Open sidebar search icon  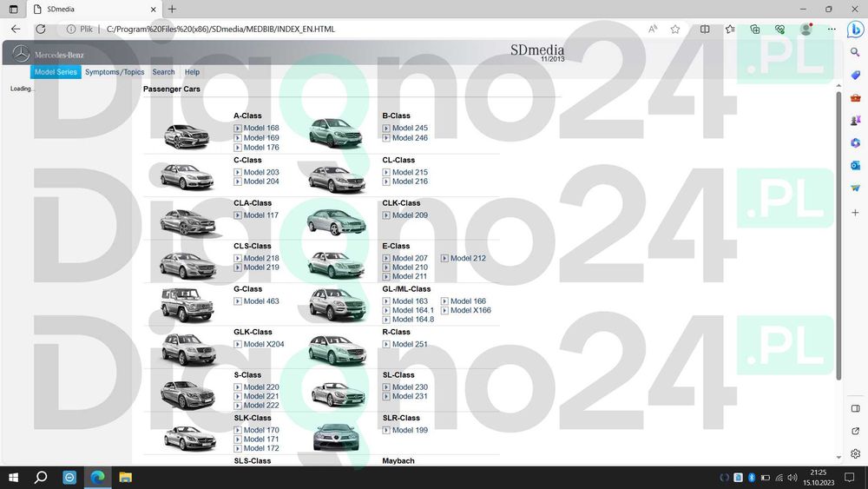click(855, 52)
